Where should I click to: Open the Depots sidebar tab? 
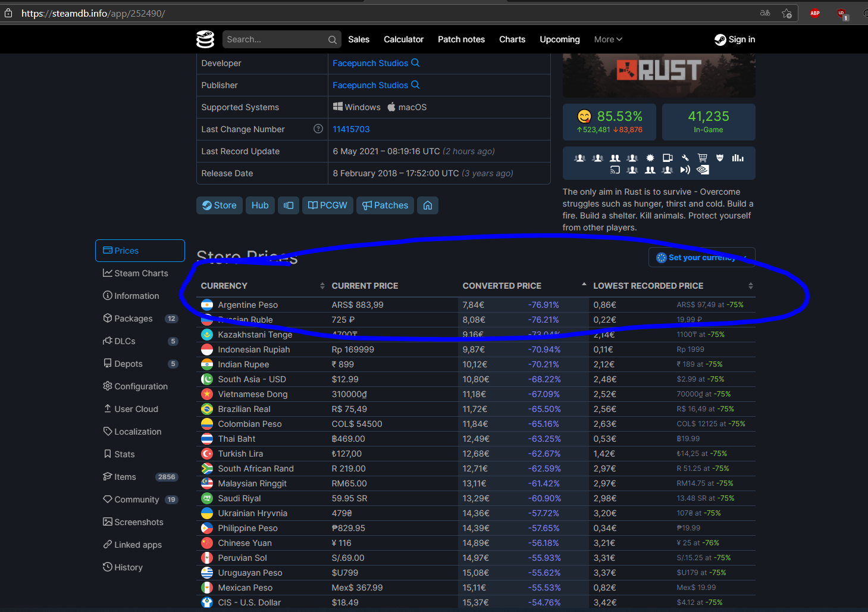[x=140, y=364]
